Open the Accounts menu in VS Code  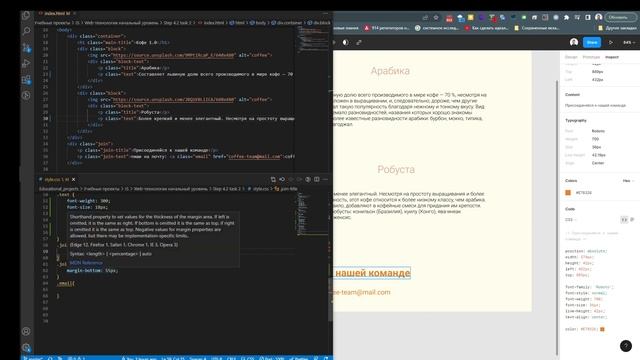click(26, 331)
